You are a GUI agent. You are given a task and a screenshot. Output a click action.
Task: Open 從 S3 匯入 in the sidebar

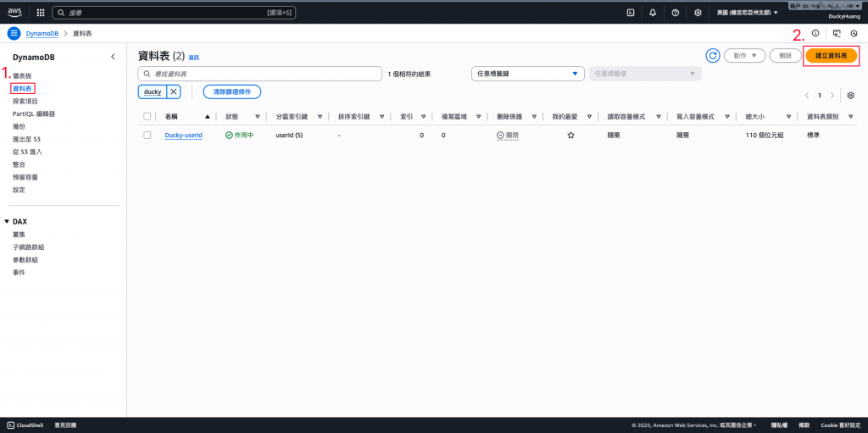(27, 152)
